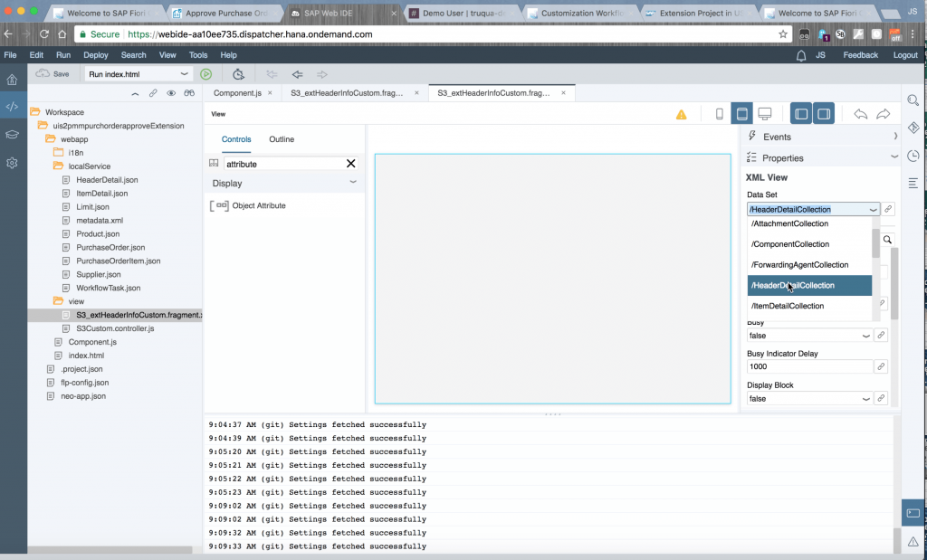Viewport: 927px width, 560px height.
Task: Click the navigate forward arrow in toolbar
Action: pos(322,74)
